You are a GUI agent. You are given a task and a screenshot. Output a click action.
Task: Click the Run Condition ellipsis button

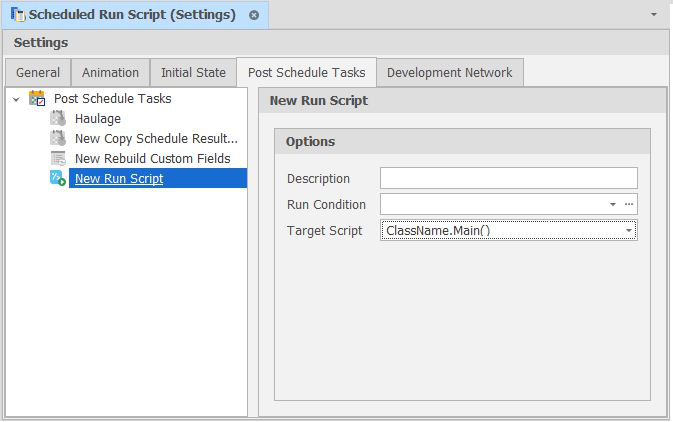point(629,205)
